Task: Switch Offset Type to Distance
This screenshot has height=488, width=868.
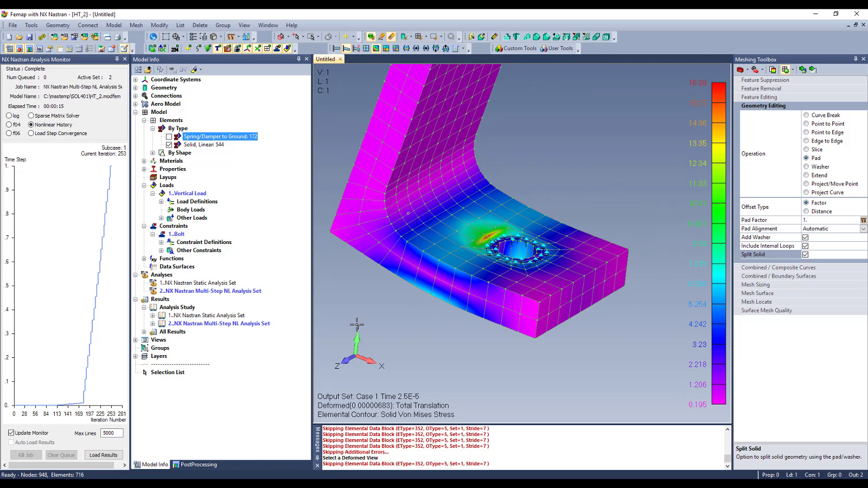Action: [x=807, y=211]
